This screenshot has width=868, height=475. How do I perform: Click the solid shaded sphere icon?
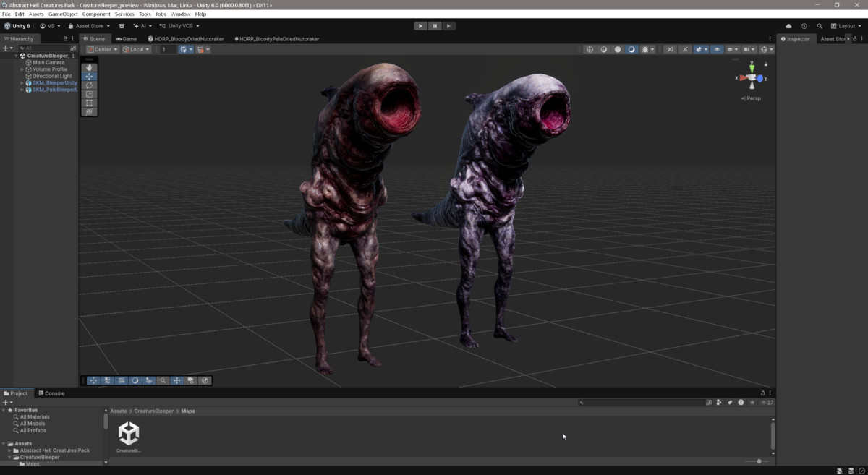(x=618, y=49)
